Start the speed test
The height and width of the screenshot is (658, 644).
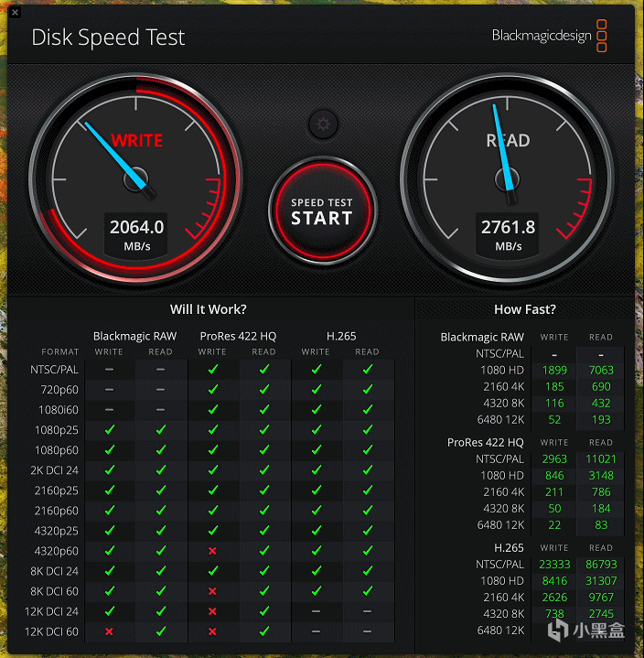323,210
